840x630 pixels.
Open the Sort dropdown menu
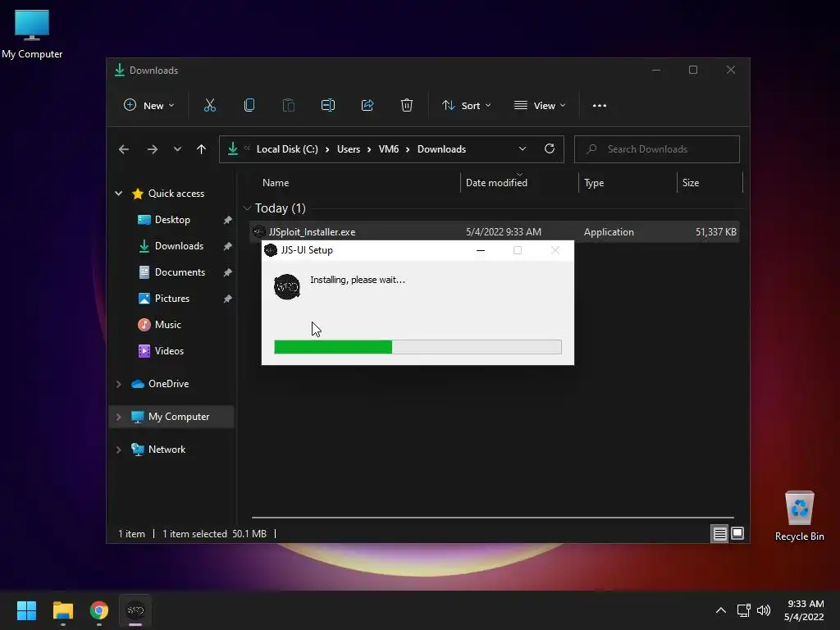pyautogui.click(x=466, y=106)
